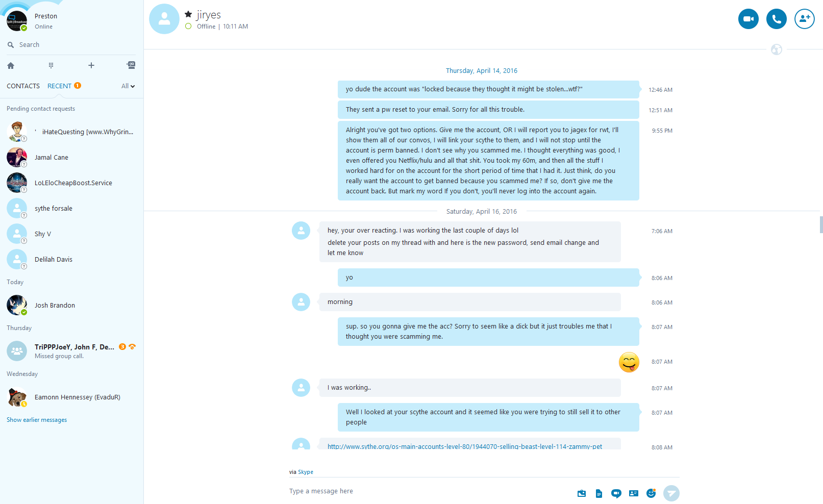Send a file using the document icon
Screen dimensions: 823x504
[599, 493]
